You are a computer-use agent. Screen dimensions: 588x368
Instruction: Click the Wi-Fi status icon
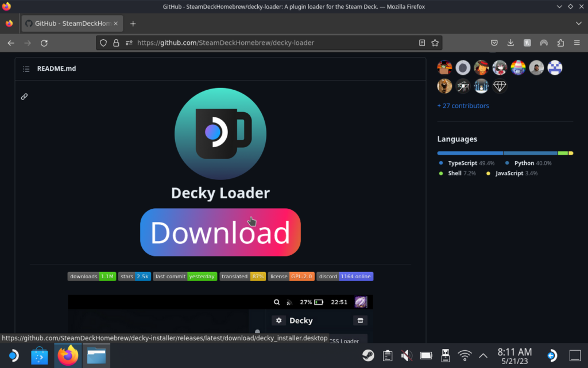point(464,355)
